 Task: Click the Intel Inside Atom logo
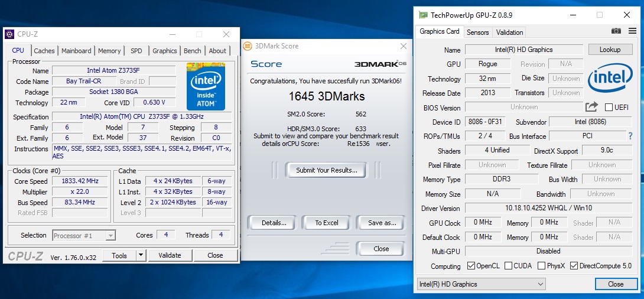(206, 86)
